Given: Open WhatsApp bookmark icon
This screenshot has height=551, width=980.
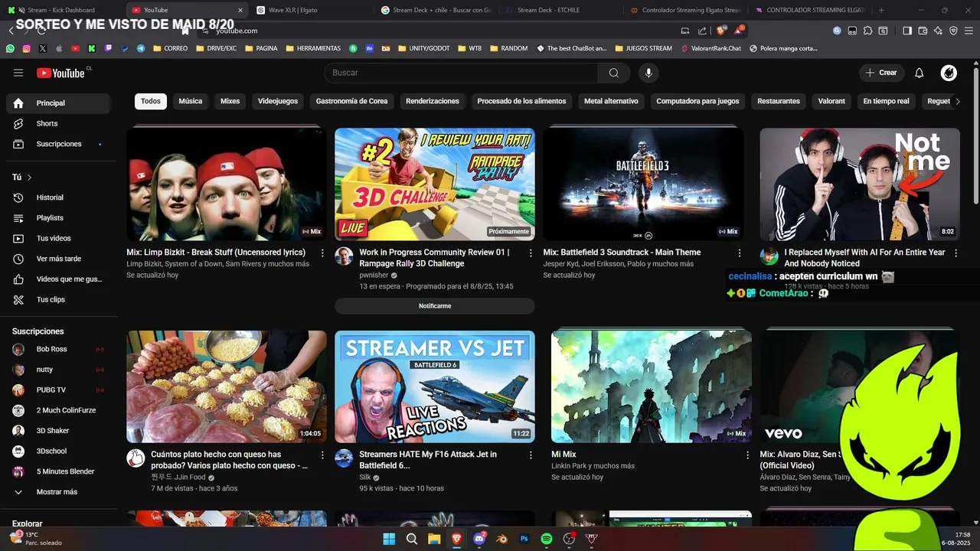Looking at the screenshot, I should click(x=10, y=48).
